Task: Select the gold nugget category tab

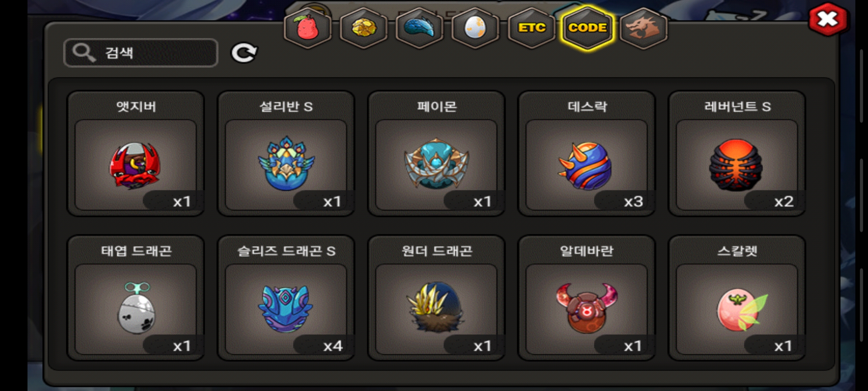Action: point(363,28)
